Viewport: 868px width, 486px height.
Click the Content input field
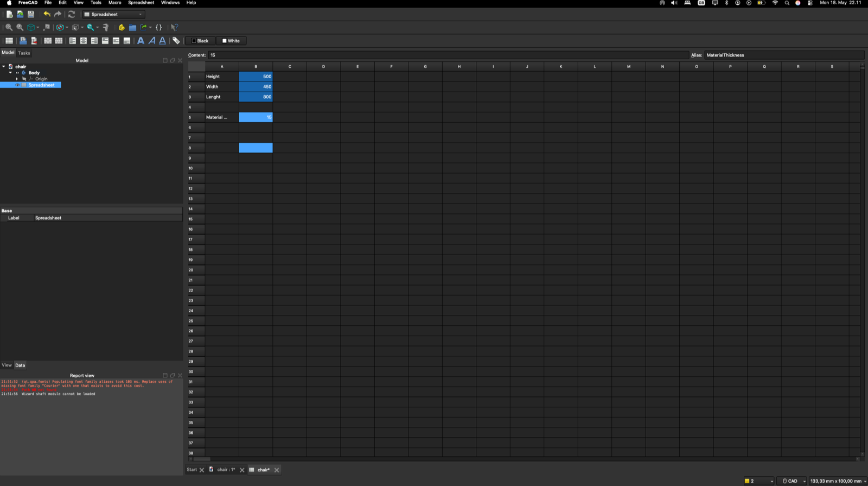(x=449, y=55)
